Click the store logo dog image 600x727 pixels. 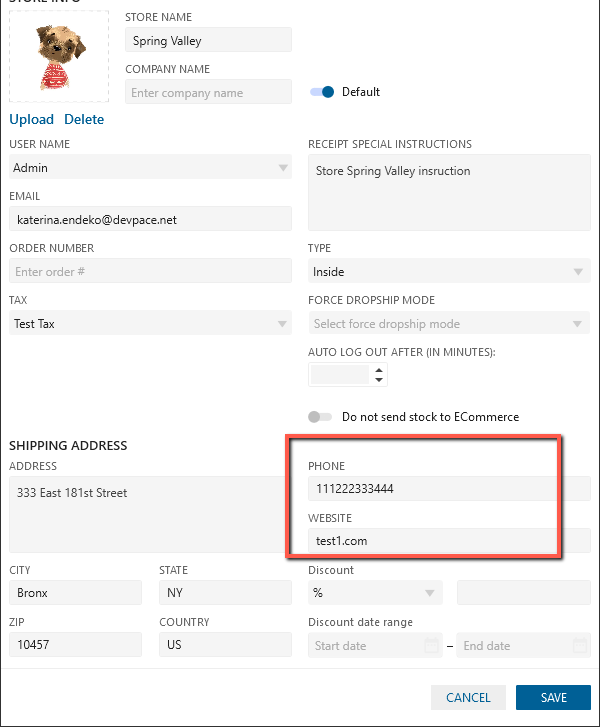point(58,56)
